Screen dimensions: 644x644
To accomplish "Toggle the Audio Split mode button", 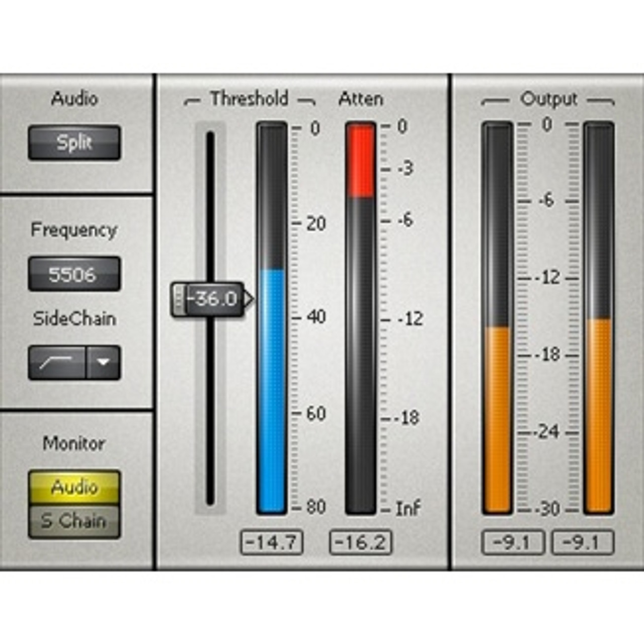I will (74, 143).
